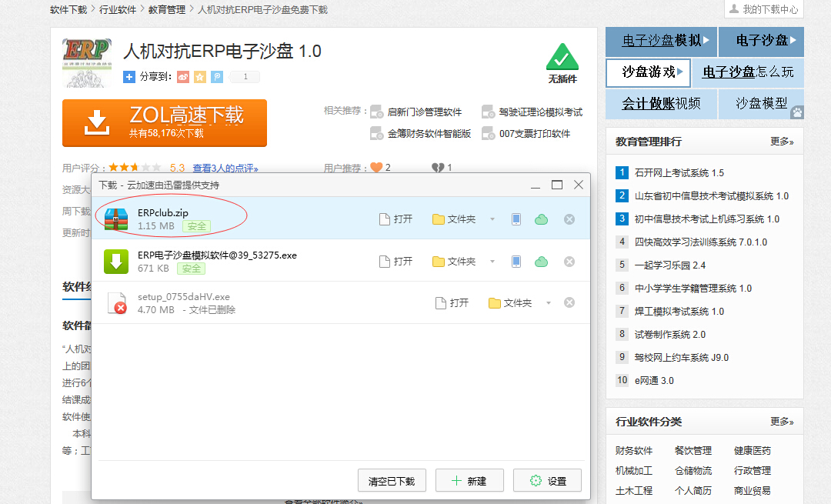Image resolution: width=831 pixels, height=504 pixels.
Task: Click the phone icon on the ERPclub.zip row
Action: tap(516, 219)
